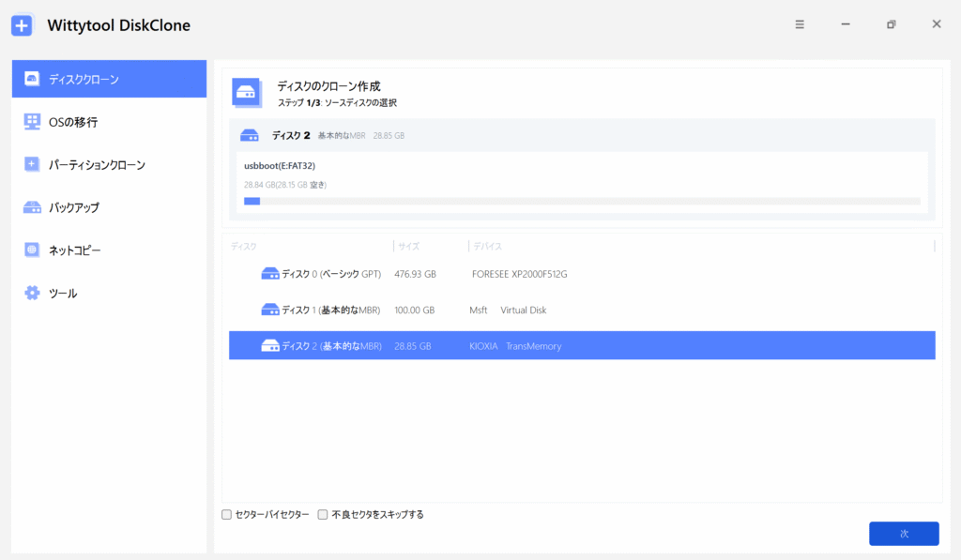Click the ディスク 0 drive icon in list

[269, 274]
